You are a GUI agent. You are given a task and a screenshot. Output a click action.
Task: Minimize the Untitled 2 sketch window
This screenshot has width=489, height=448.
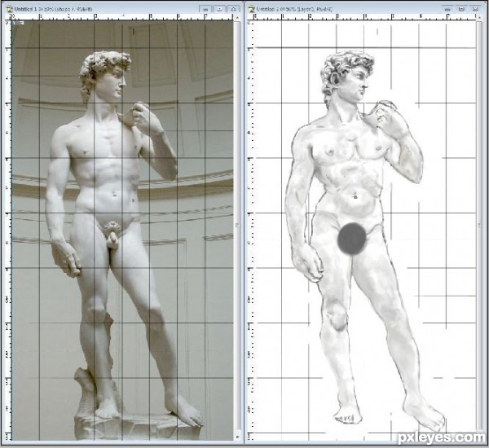(447, 9)
